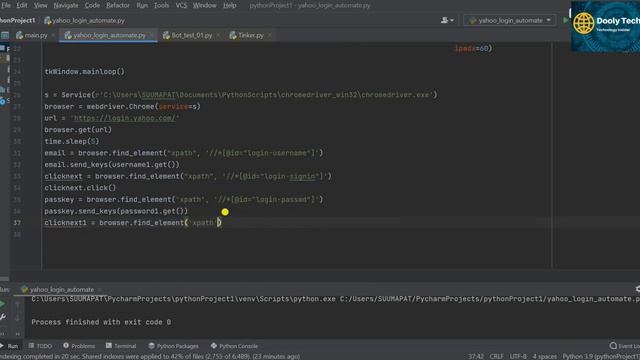
Task: Open the Code menu
Action: click(92, 5)
